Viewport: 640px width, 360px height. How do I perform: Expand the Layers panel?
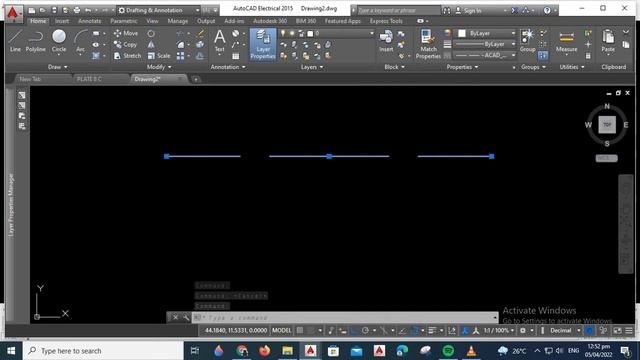click(x=312, y=67)
